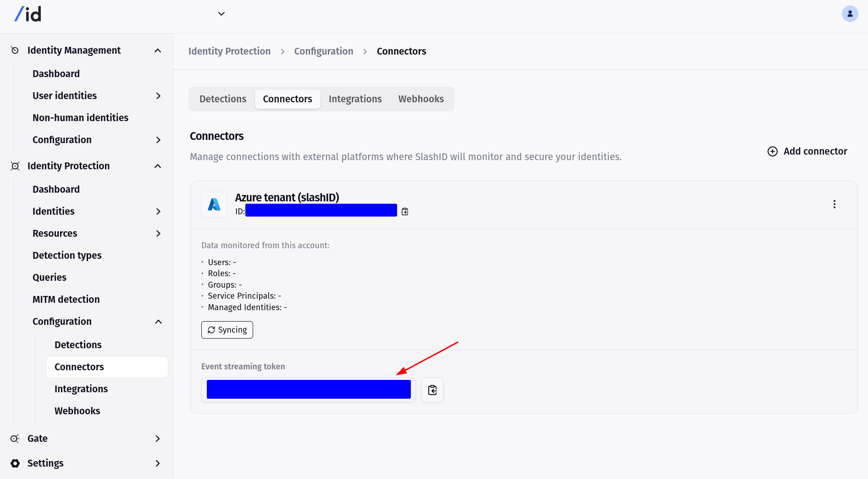Viewport: 868px width, 479px height.
Task: Open the Integrations tab
Action: click(x=355, y=99)
